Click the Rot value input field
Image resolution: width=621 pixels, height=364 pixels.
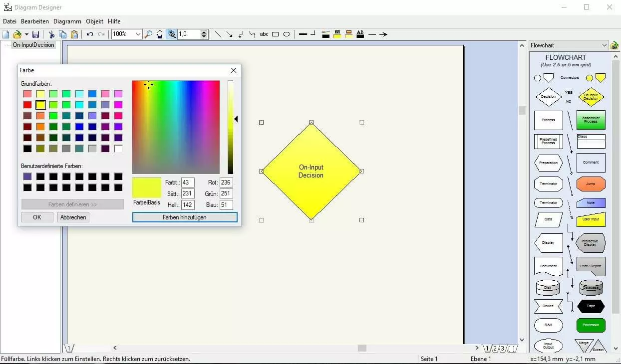[x=226, y=182]
